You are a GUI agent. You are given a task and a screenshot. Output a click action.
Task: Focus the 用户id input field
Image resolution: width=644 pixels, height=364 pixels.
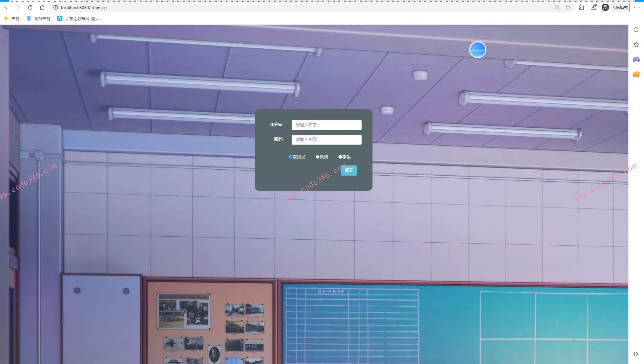tap(327, 125)
